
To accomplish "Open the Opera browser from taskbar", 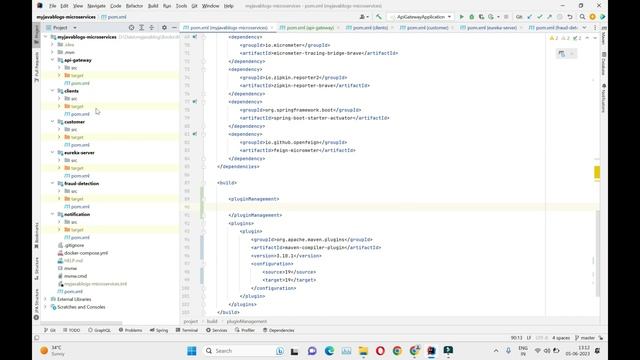I will coord(380,351).
